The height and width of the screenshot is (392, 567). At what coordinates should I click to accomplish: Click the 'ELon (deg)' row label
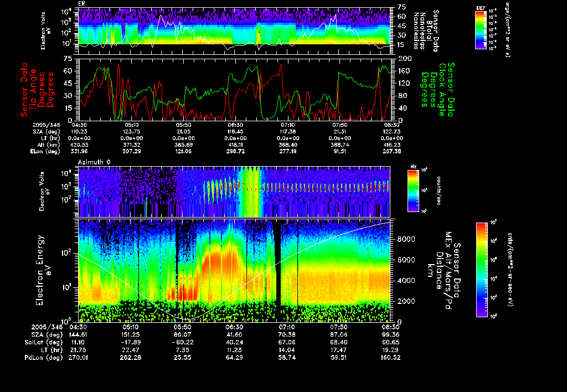tap(45, 152)
